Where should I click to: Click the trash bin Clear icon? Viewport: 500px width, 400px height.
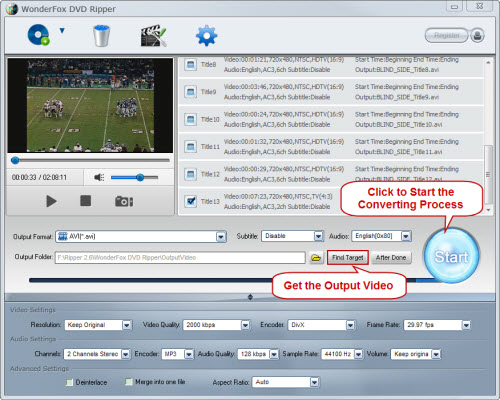(x=101, y=35)
